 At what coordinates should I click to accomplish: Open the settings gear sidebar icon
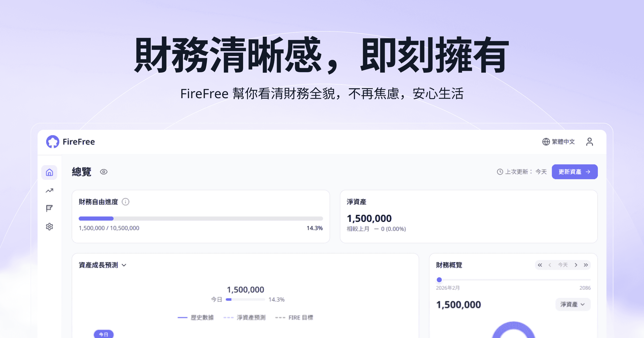(x=49, y=227)
